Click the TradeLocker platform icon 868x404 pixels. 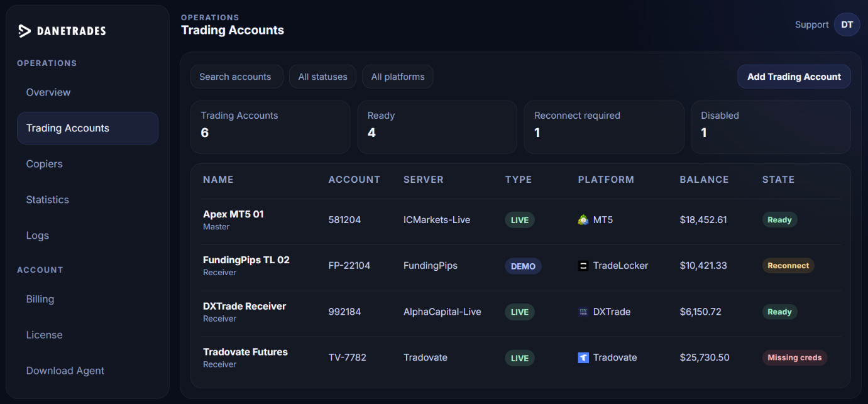tap(583, 266)
